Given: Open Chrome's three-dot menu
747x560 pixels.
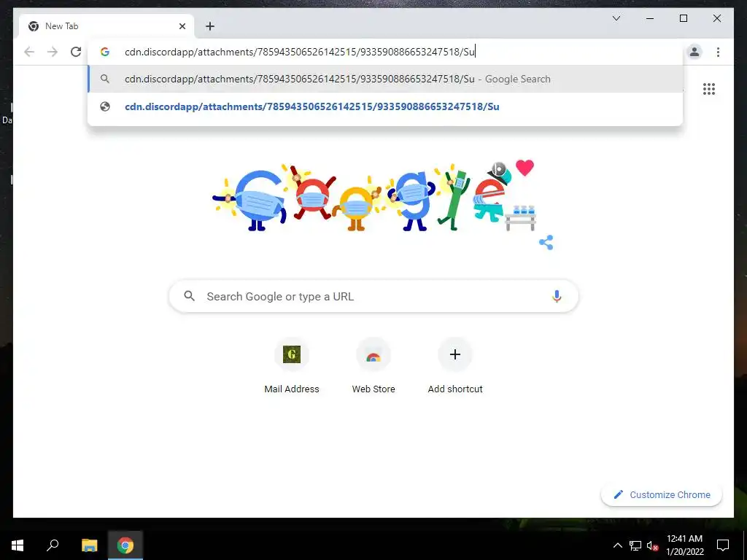Looking at the screenshot, I should [718, 52].
